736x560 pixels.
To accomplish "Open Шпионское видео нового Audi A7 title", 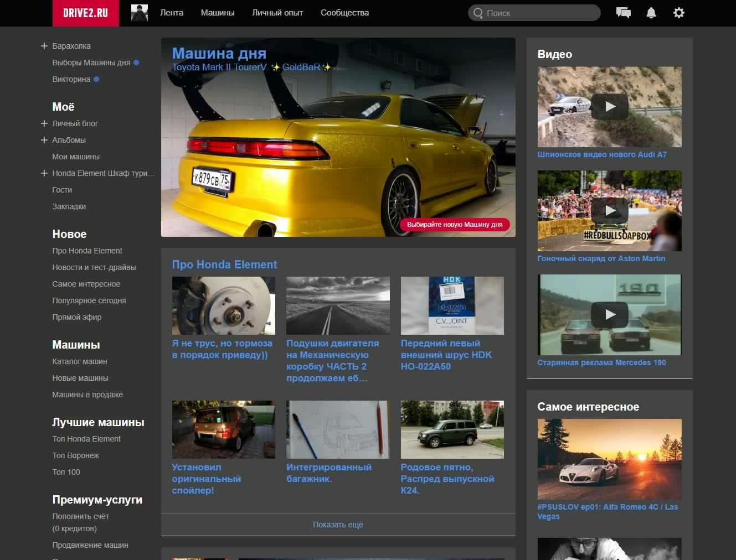I will [x=602, y=154].
